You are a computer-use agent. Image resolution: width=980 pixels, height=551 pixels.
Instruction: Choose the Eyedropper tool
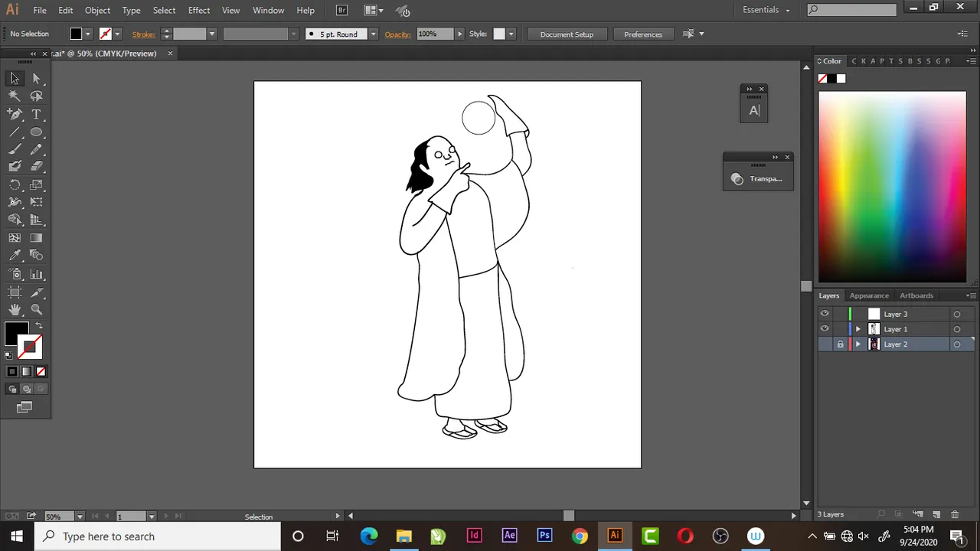pyautogui.click(x=15, y=256)
